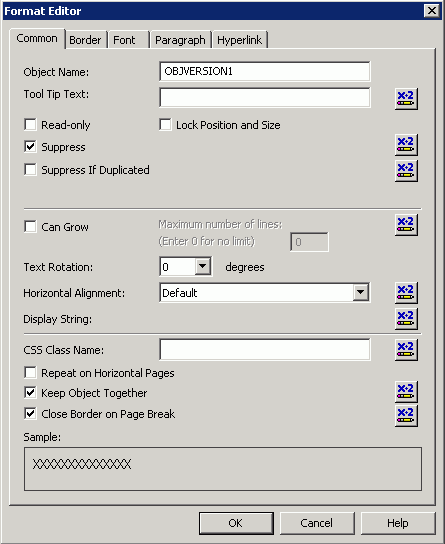Open formula button for Keep Object Together
Image resolution: width=445 pixels, height=544 pixels.
tap(406, 392)
